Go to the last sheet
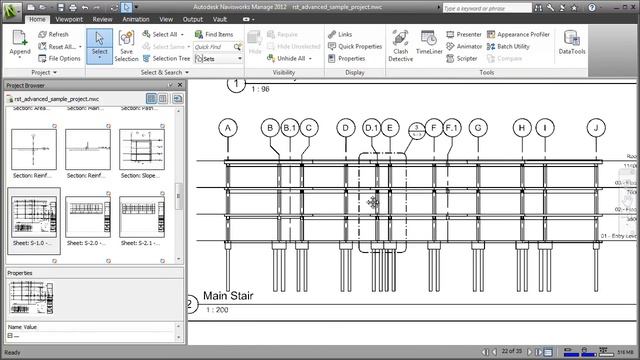 538,351
